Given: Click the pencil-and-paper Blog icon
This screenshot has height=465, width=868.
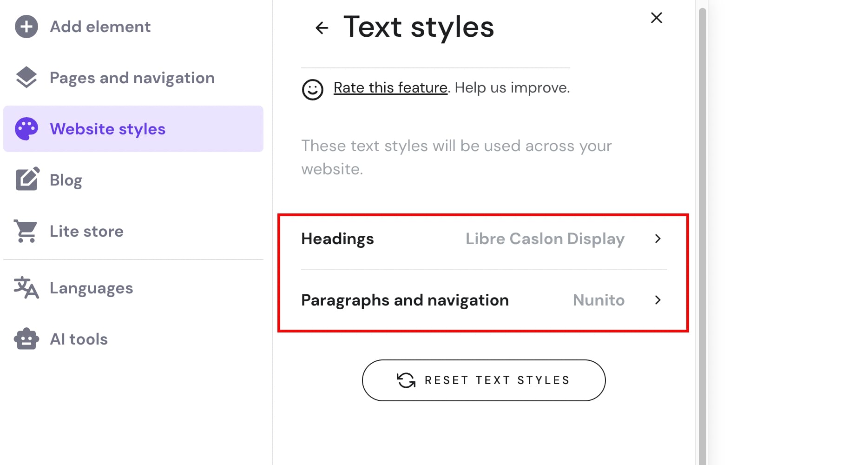Looking at the screenshot, I should pyautogui.click(x=27, y=179).
